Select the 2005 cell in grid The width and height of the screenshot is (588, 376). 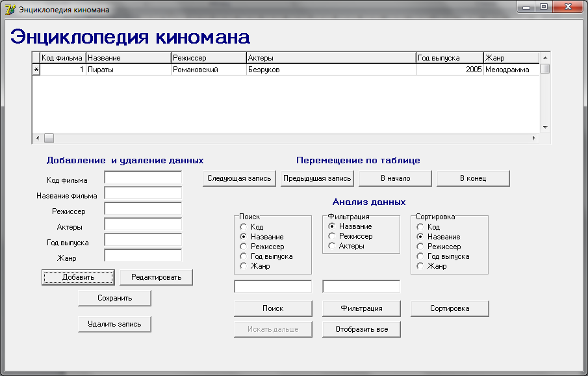point(450,70)
